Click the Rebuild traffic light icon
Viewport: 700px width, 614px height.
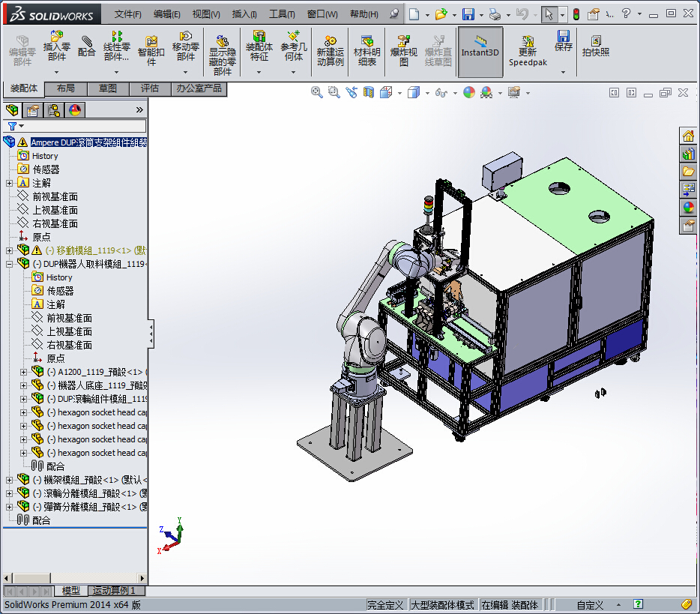(x=576, y=14)
